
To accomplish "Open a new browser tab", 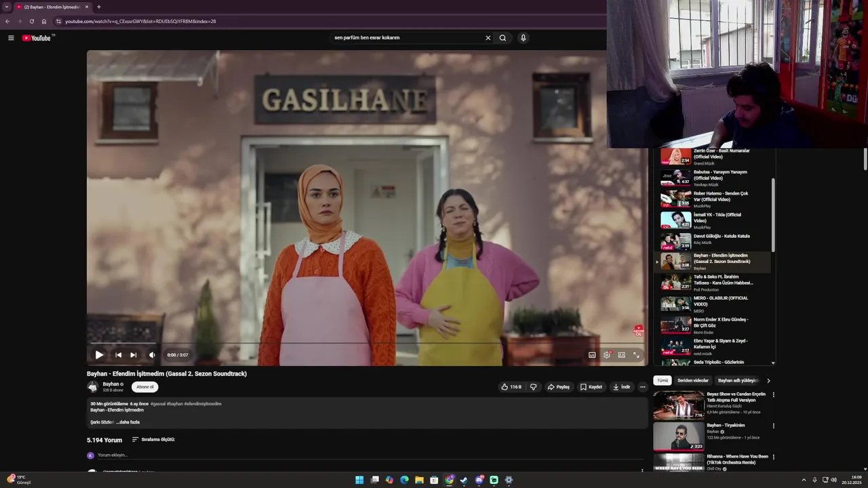I will coord(98,7).
